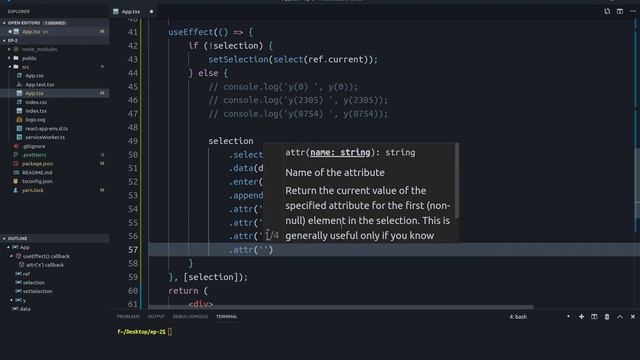Click the src folder icon
640x360 pixels.
[x=16, y=67]
